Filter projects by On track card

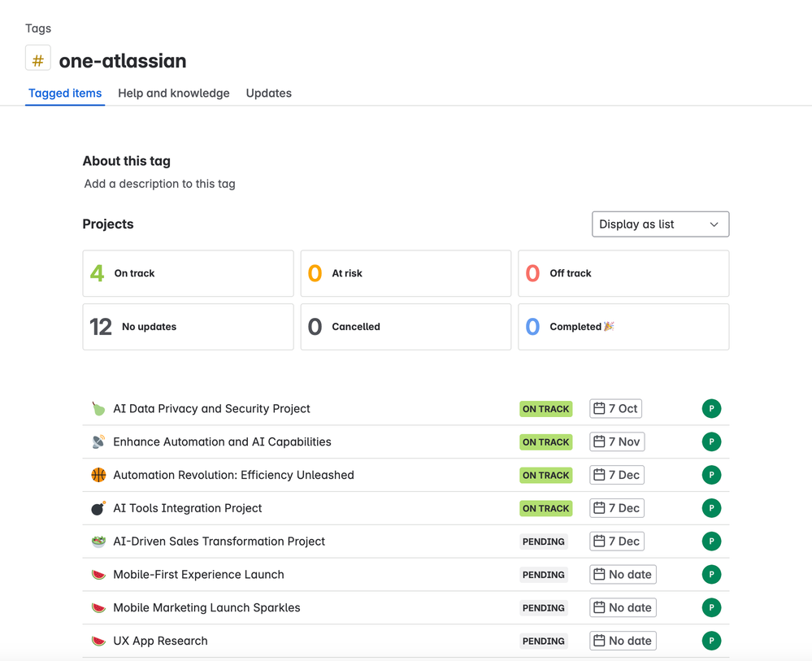coord(188,273)
